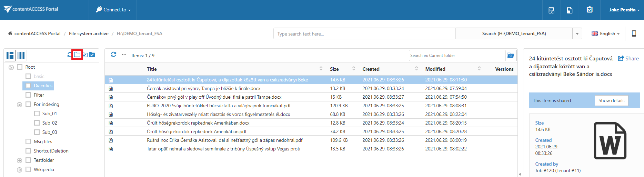Open the three-dots more actions menu
This screenshot has height=177, width=644.
click(x=124, y=55)
